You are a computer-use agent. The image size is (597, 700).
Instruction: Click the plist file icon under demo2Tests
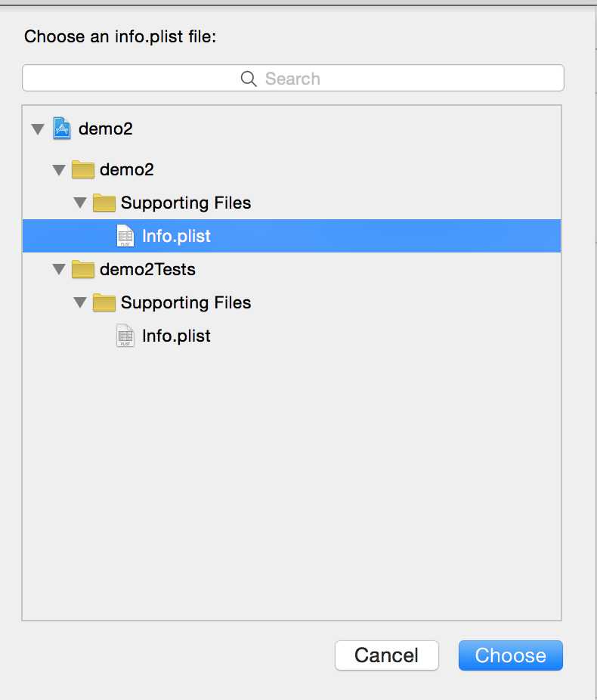(x=125, y=336)
